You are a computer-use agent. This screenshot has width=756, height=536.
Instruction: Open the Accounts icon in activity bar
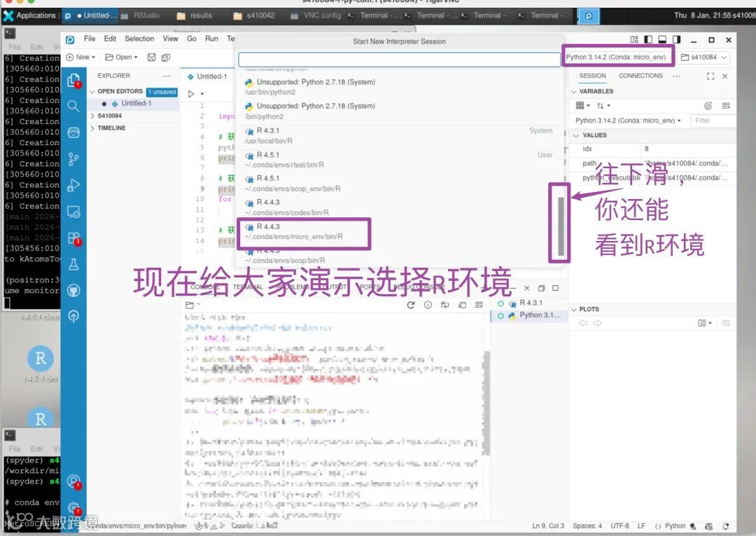click(x=73, y=481)
